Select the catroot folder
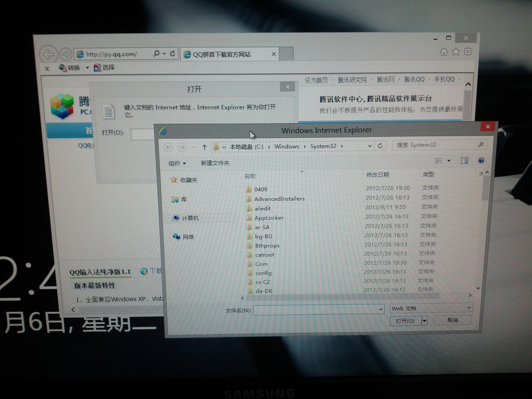Screen dimensions: 532x399 (261, 255)
